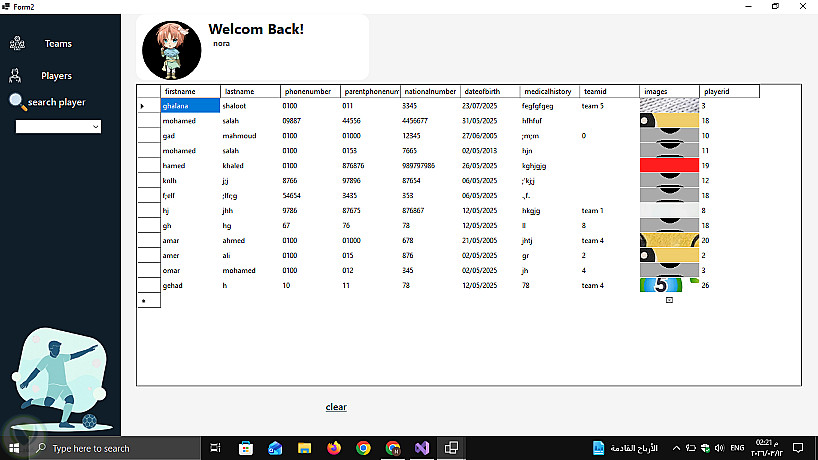Open the notifications action center icon
The height and width of the screenshot is (460, 818).
(x=798, y=448)
